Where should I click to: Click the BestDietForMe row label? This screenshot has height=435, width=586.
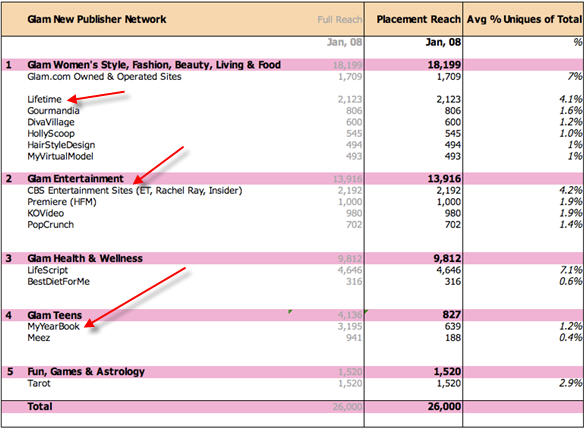point(58,281)
